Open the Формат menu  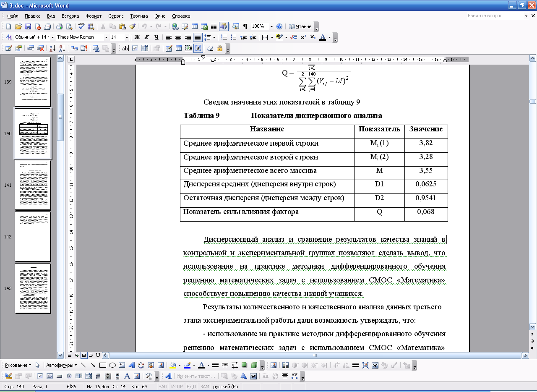(94, 16)
